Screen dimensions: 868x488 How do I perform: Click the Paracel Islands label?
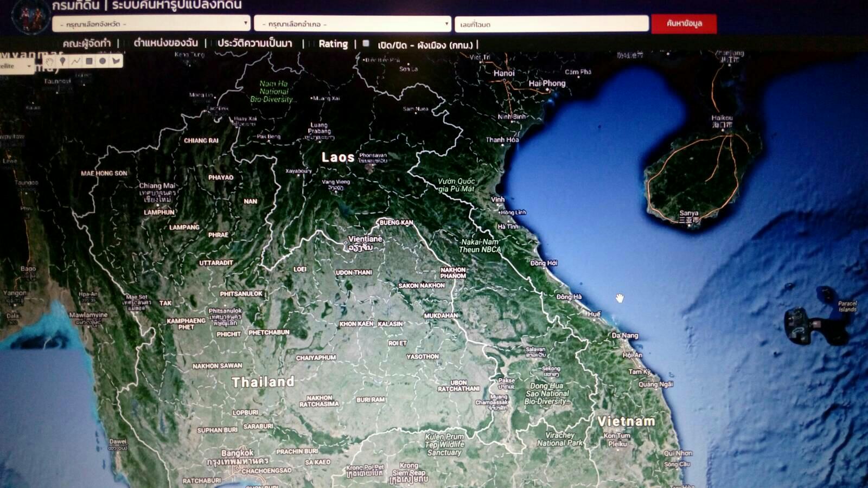[847, 306]
